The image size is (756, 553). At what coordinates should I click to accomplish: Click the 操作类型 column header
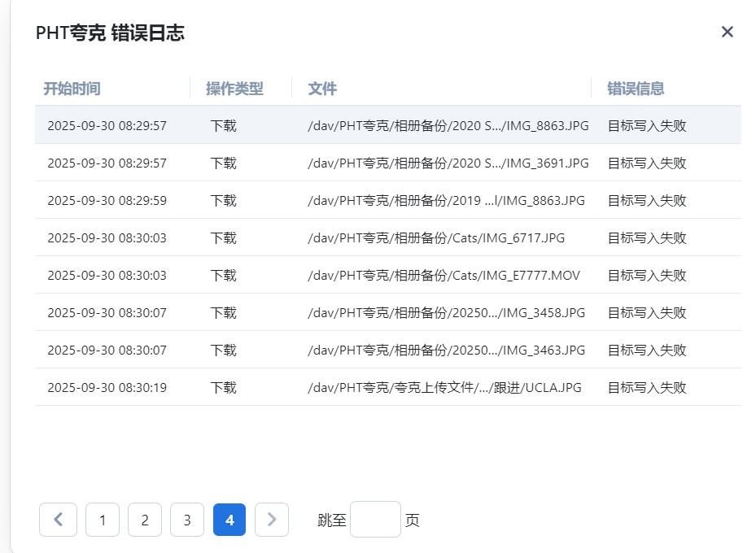(x=234, y=89)
